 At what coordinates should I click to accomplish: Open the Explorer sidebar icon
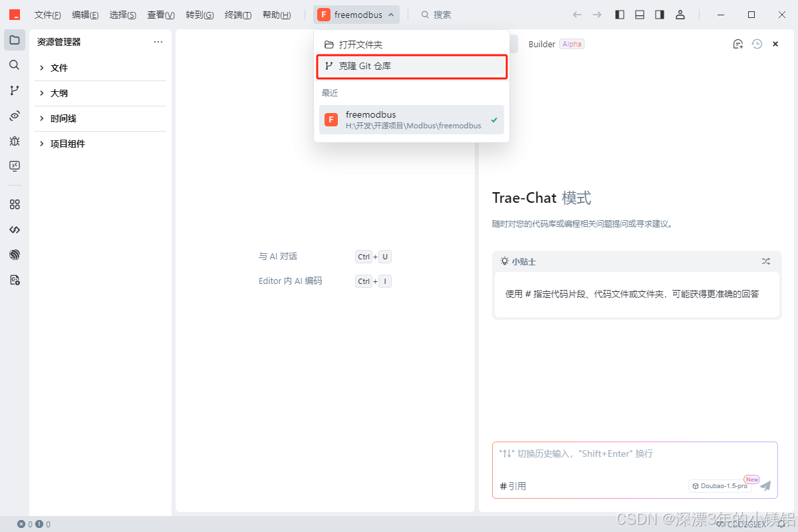coord(14,40)
